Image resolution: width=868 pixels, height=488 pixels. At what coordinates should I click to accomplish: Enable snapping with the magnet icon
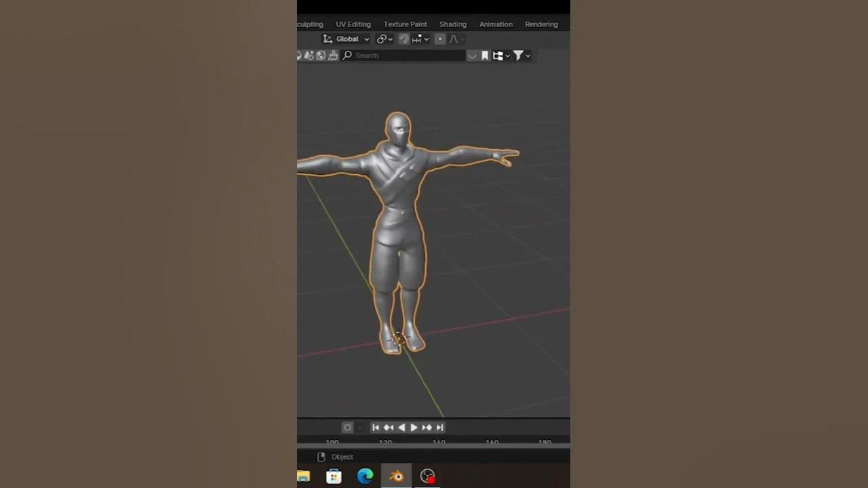(405, 39)
